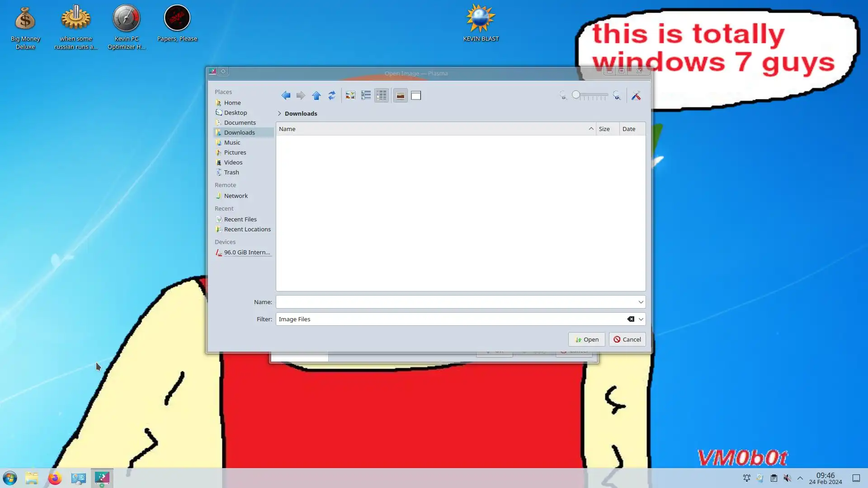Open Firefox from the taskbar

(x=55, y=478)
